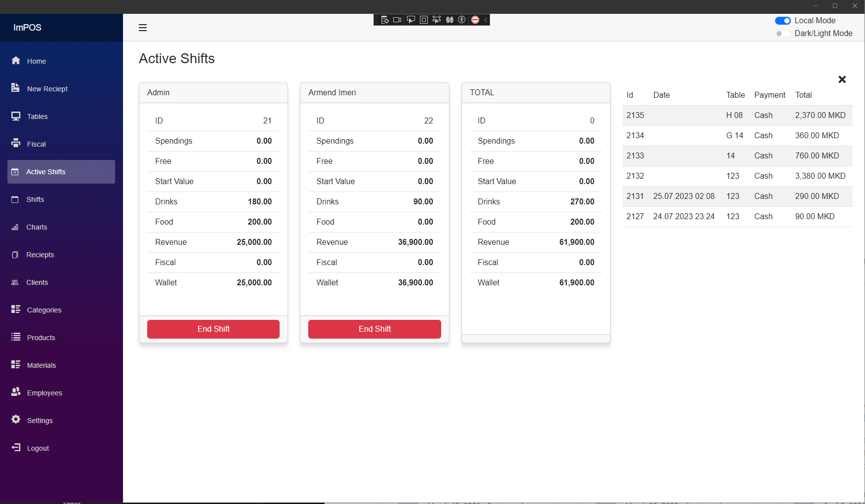The image size is (865, 504).
Task: Click the Products list icon
Action: 16,337
